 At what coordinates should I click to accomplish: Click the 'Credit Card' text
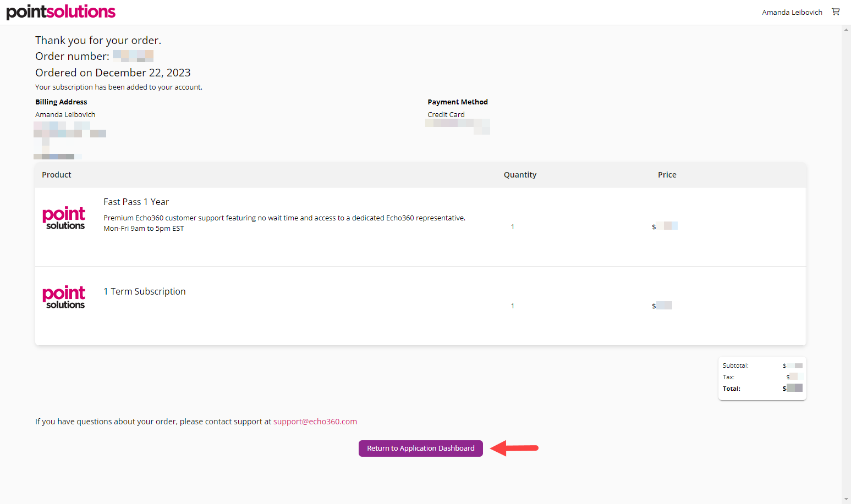tap(446, 115)
